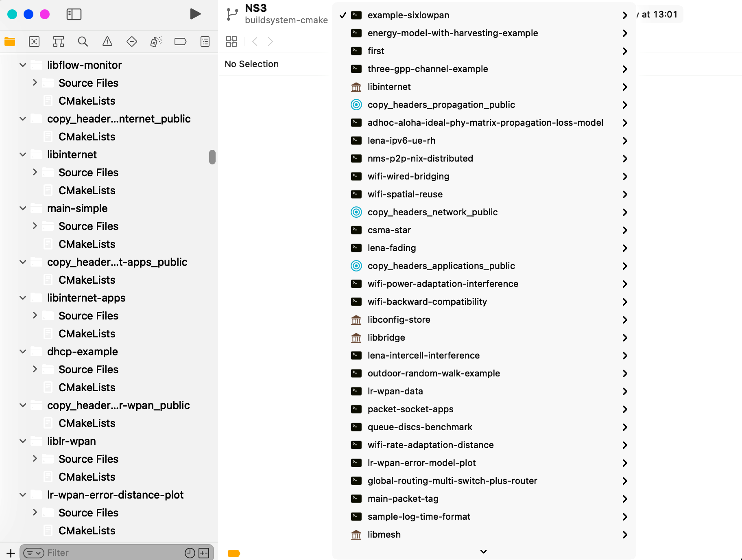Click the add button at bottom left
Image resolution: width=742 pixels, height=560 pixels.
coord(10,553)
